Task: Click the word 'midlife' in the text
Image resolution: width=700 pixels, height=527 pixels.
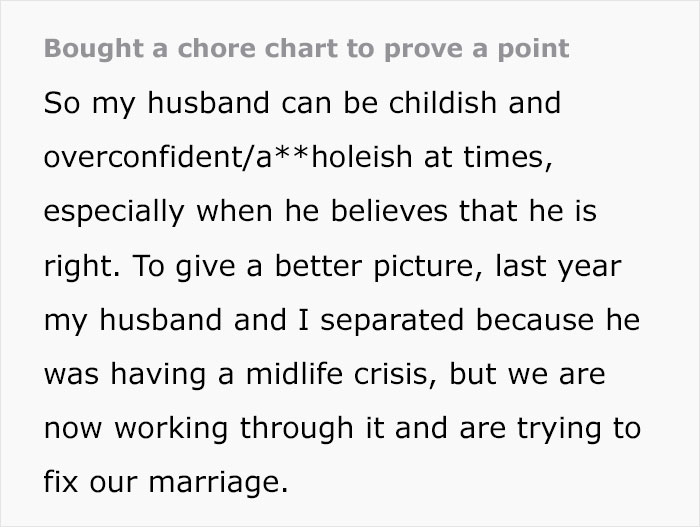Action: click(294, 374)
